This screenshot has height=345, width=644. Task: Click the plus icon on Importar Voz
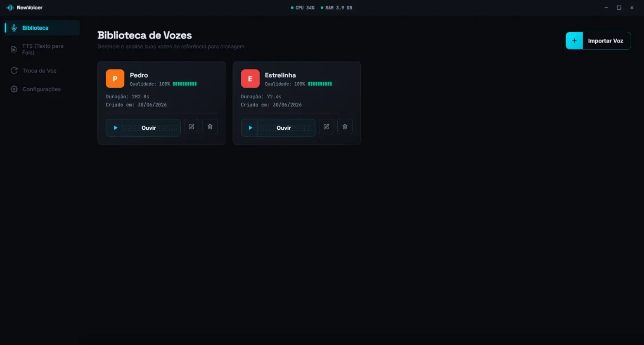[574, 40]
